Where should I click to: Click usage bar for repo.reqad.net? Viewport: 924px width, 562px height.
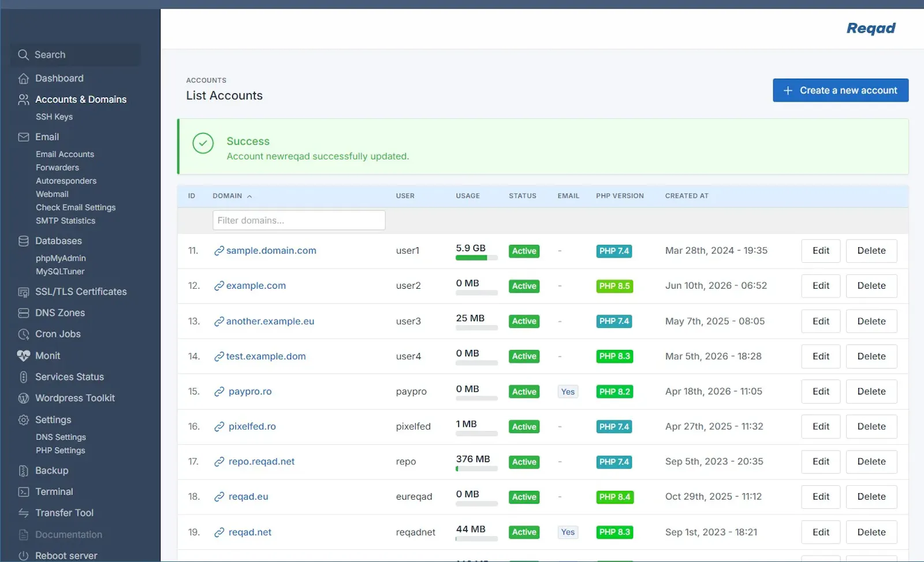[476, 469]
